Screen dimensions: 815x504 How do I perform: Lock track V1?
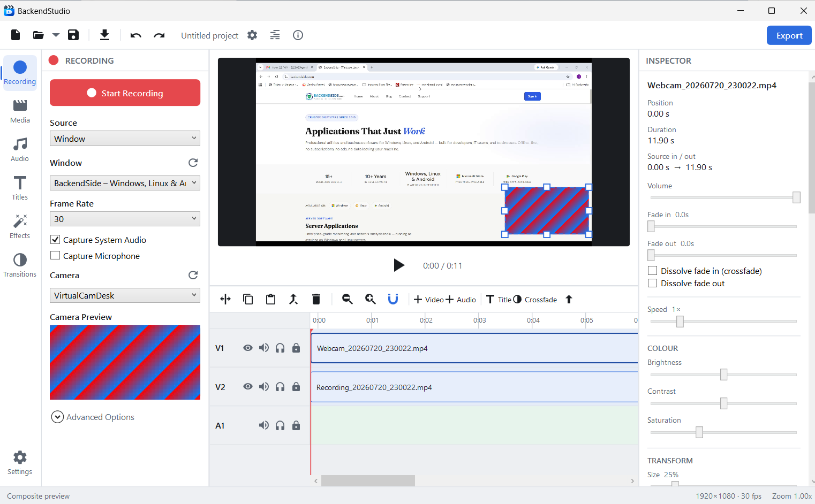[296, 348]
